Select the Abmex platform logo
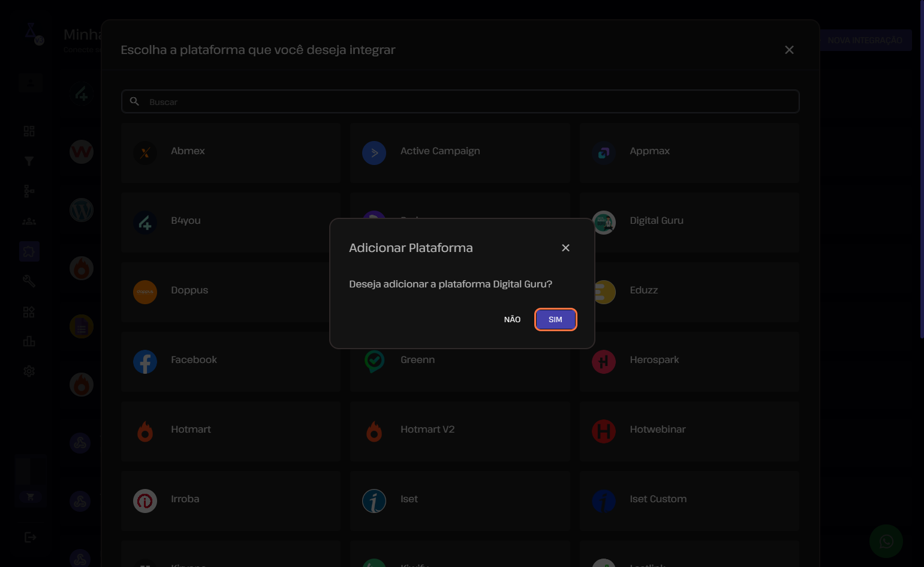 [145, 153]
